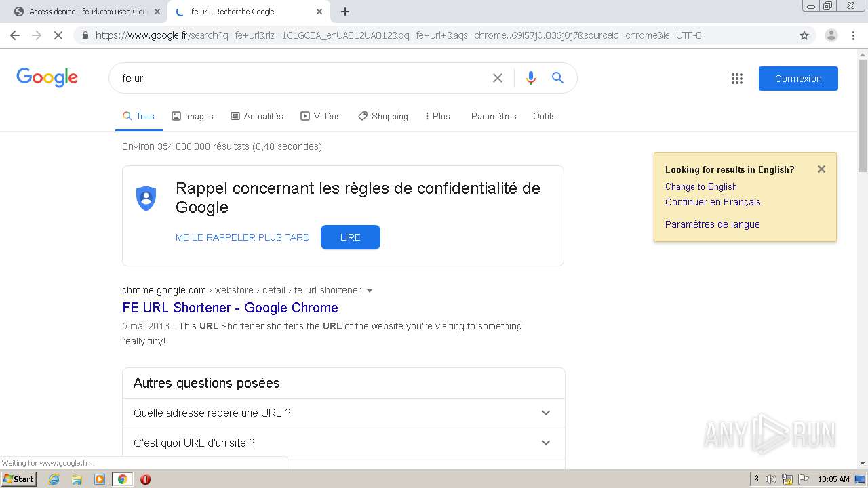View site info via padlock icon
The height and width of the screenshot is (488, 868).
point(85,35)
